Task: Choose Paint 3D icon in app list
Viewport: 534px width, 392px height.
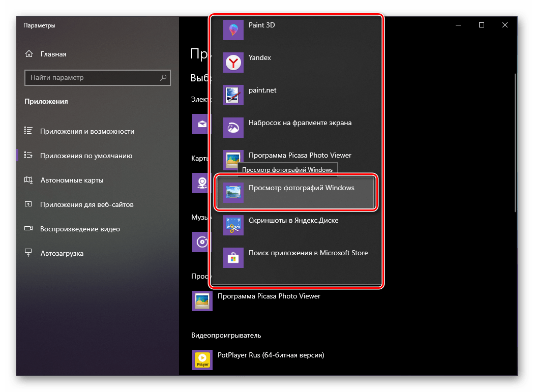Action: pos(233,30)
